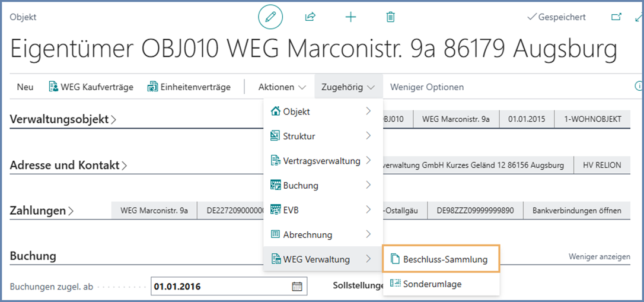644x302 pixels.
Task: Collapse the Zugehörig dropdown menu
Action: pos(348,87)
